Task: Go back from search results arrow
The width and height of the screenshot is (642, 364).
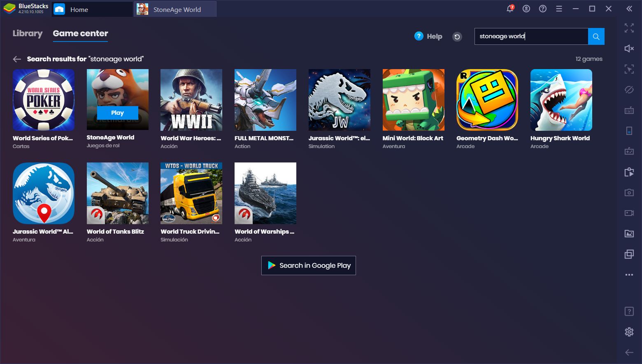Action: (17, 59)
